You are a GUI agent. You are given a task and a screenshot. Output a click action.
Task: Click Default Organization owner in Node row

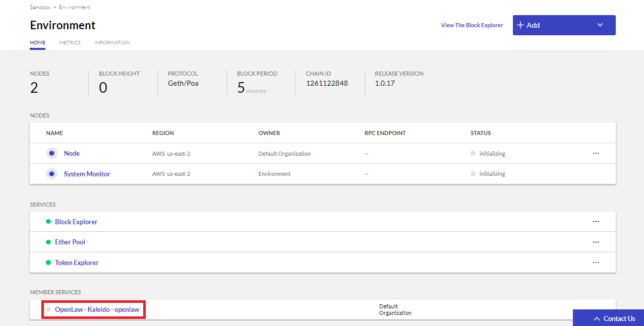[x=284, y=154]
